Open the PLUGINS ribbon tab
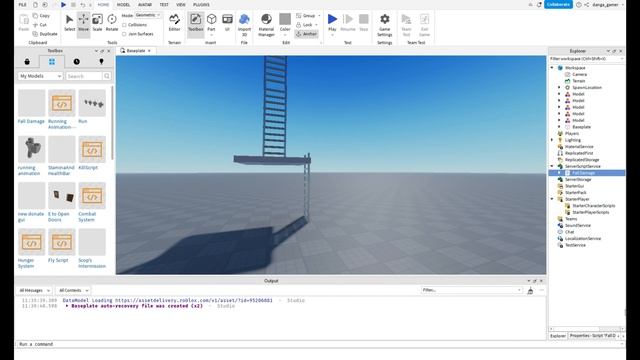This screenshot has height=360, width=640. click(x=201, y=4)
